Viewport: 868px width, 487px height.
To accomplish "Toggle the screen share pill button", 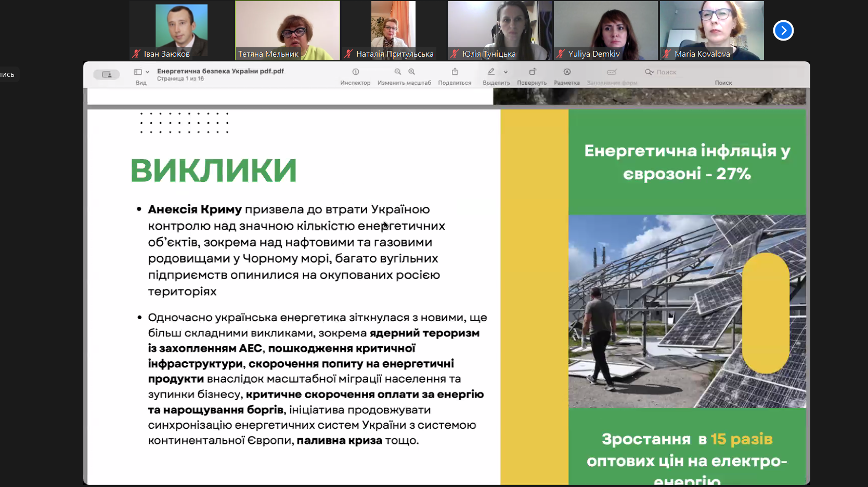I will 107,75.
